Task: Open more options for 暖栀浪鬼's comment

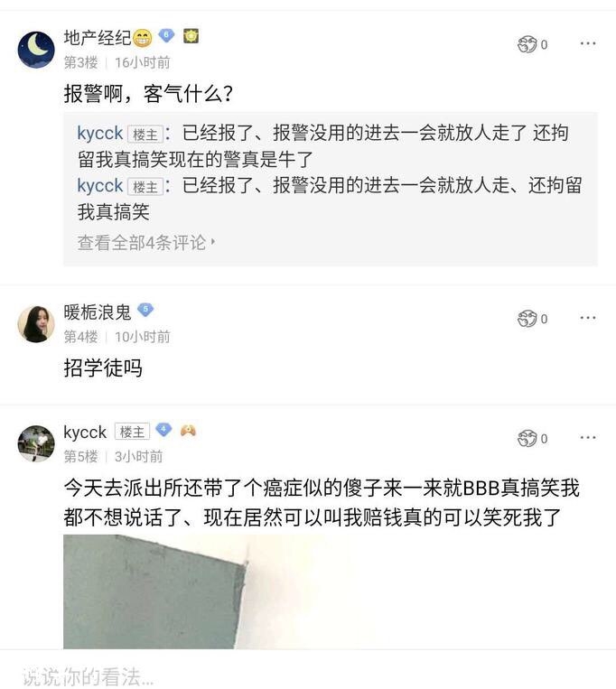Action: [x=588, y=318]
